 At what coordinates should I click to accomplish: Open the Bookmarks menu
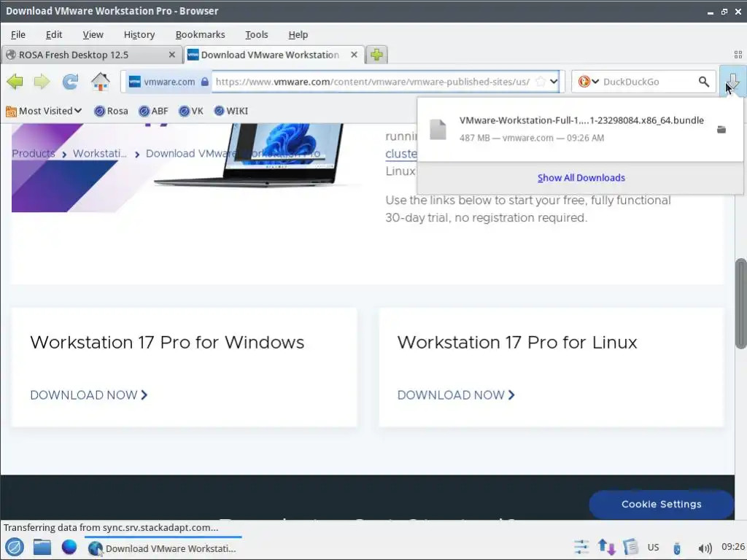pyautogui.click(x=200, y=34)
